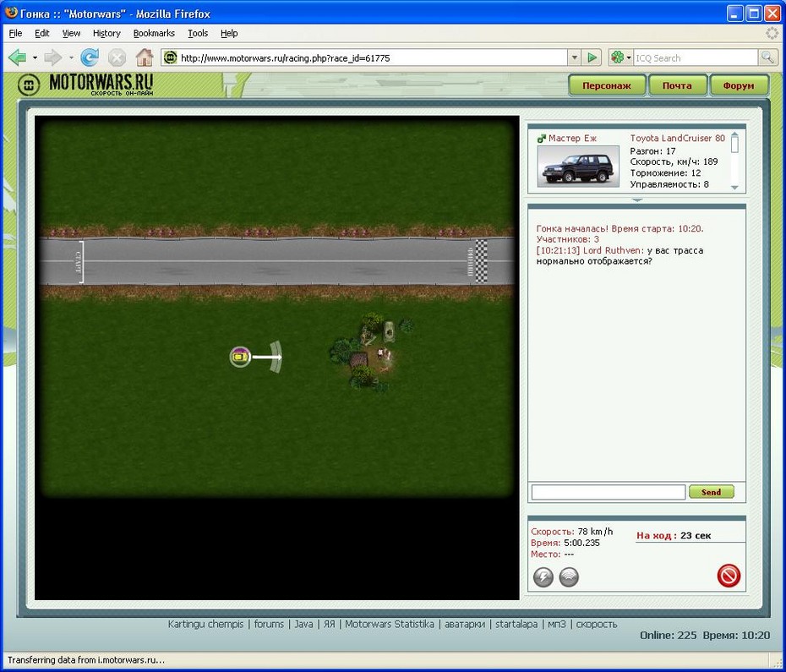This screenshot has height=672, width=786.
Task: Open the startalapa footer link
Action: 516,625
